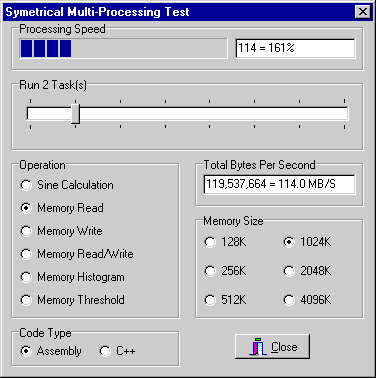
Task: Click the Total Bytes Per Second field
Action: pyautogui.click(x=279, y=184)
